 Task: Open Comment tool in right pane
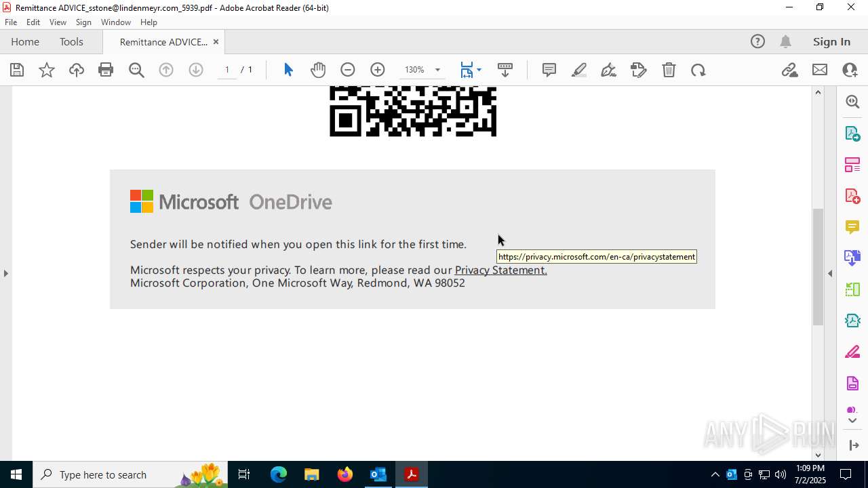tap(852, 227)
